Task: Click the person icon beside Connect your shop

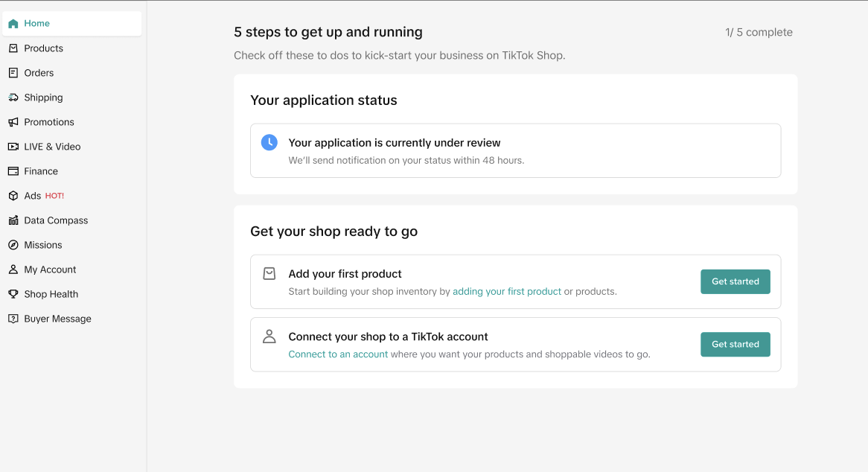Action: pyautogui.click(x=269, y=337)
